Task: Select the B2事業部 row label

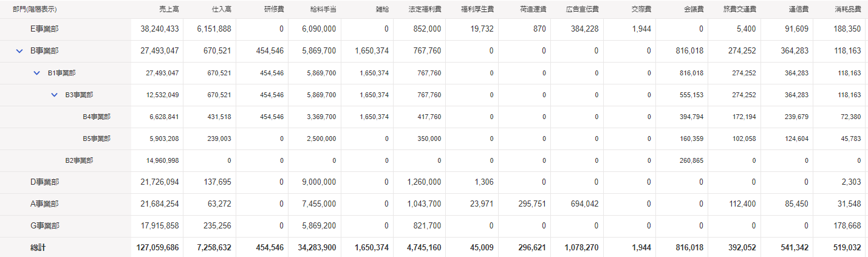Action: 79,160
